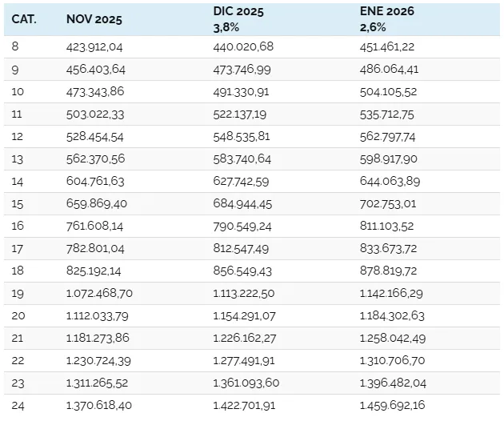This screenshot has height=421, width=504.
Task: Select the category 24 row label
Action: click(x=18, y=405)
